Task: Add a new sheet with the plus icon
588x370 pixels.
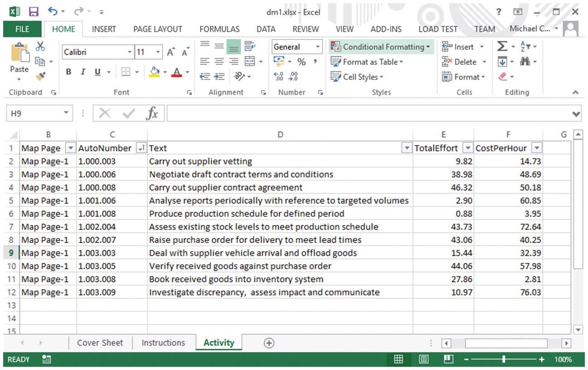Action: point(269,343)
